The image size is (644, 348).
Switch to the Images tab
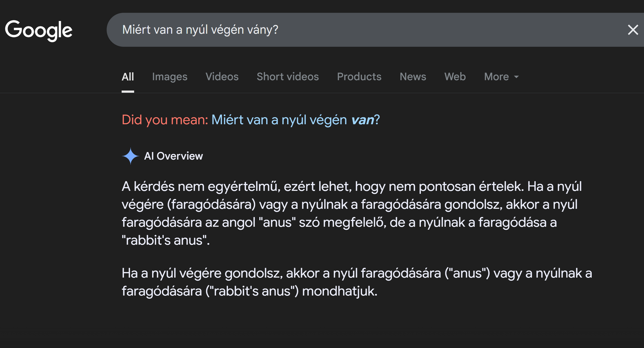click(x=170, y=77)
